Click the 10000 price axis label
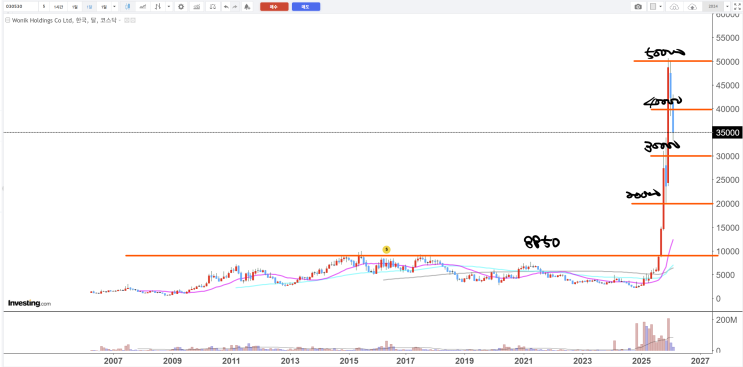Viewport: 743px width, 367px height. pyautogui.click(x=727, y=251)
